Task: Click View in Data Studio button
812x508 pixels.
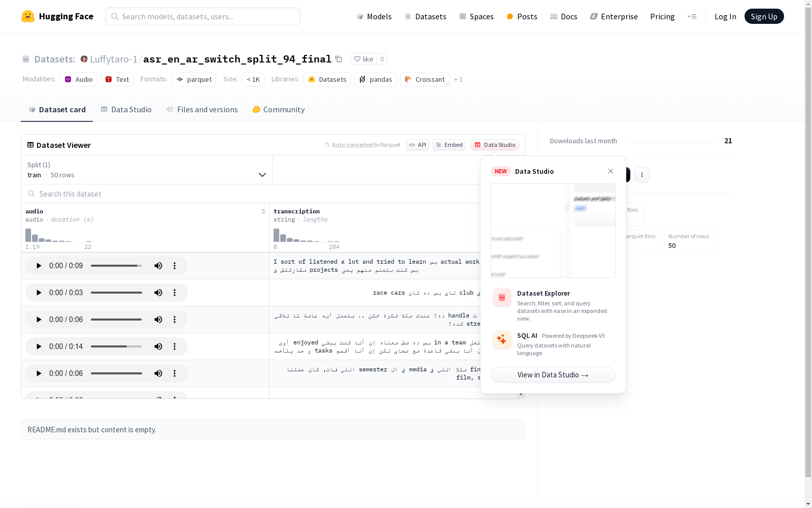Action: [x=553, y=375]
